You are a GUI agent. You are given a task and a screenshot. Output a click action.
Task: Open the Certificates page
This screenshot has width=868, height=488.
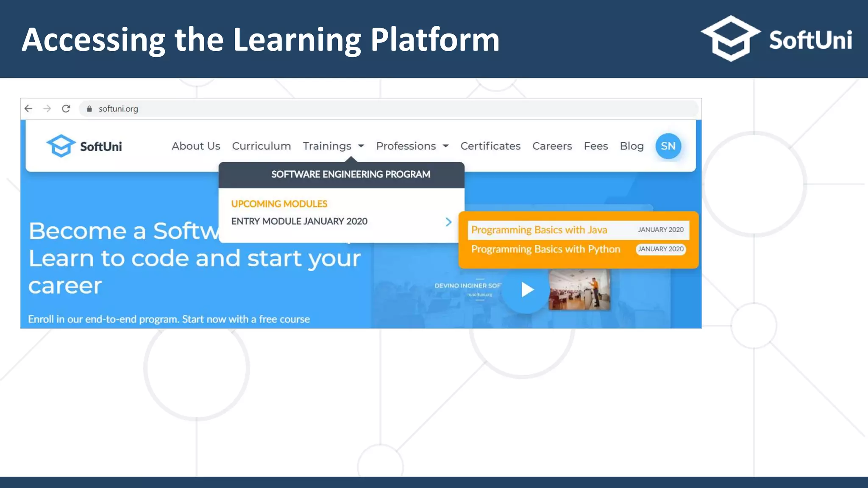click(x=490, y=146)
